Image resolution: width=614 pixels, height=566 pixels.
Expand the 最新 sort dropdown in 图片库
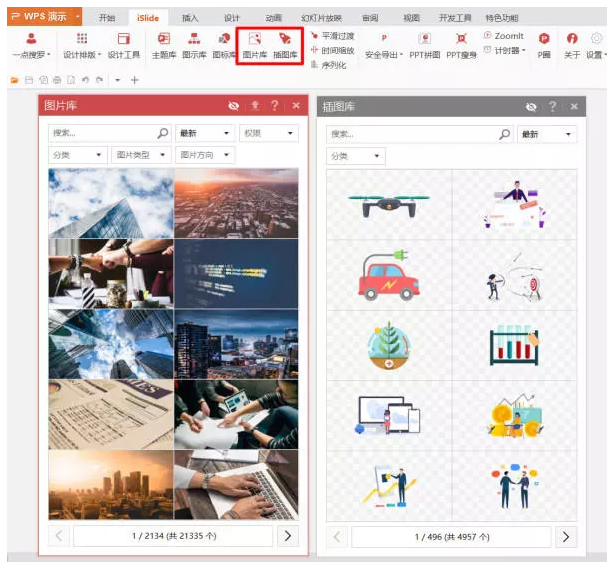[x=205, y=133]
